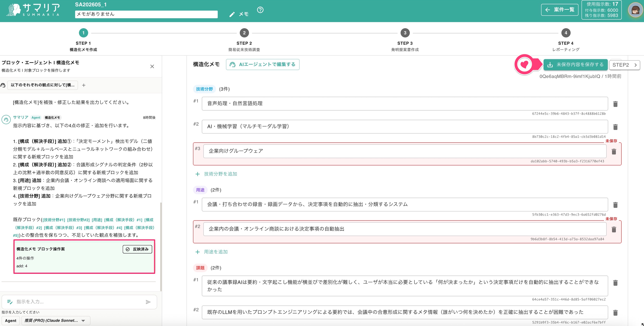Click the 技術分野 category tag
644x326 pixels.
click(204, 89)
